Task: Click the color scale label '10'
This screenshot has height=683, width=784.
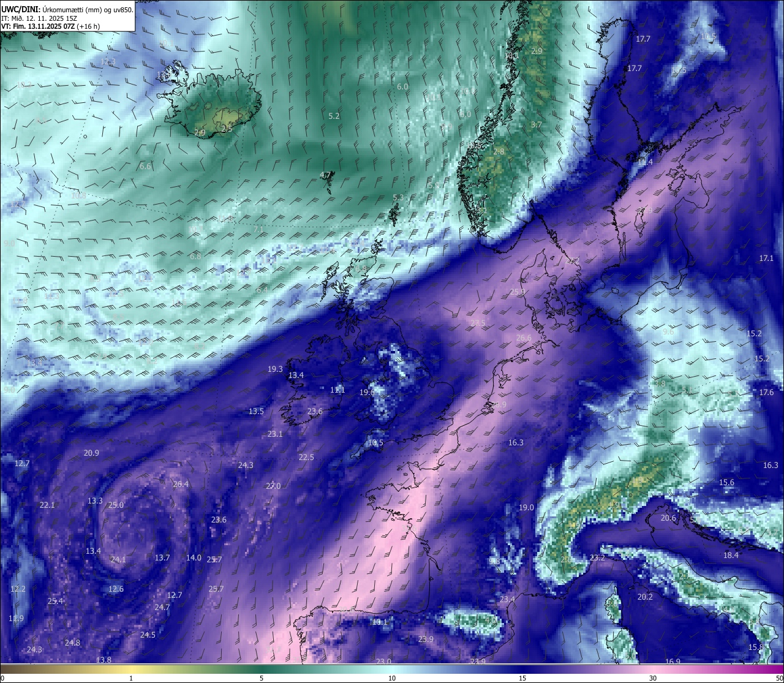Action: [392, 678]
